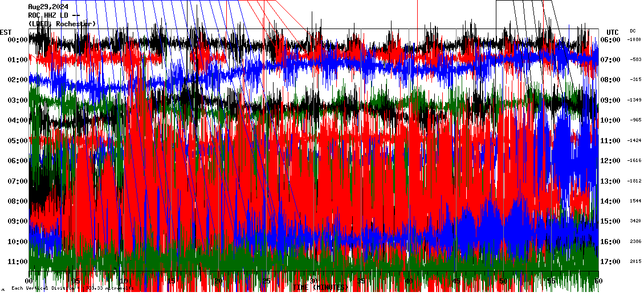
Task: Click the DC offset value 3420
Action: click(635, 221)
